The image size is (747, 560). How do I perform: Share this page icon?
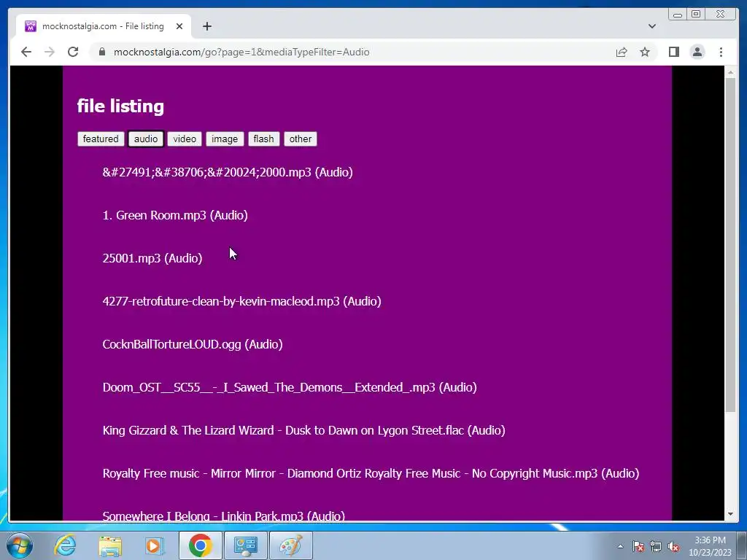coord(622,52)
